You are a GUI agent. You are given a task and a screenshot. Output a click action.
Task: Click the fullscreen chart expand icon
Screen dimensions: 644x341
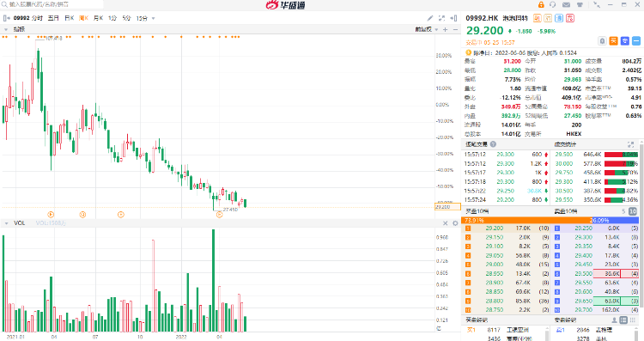(442, 18)
